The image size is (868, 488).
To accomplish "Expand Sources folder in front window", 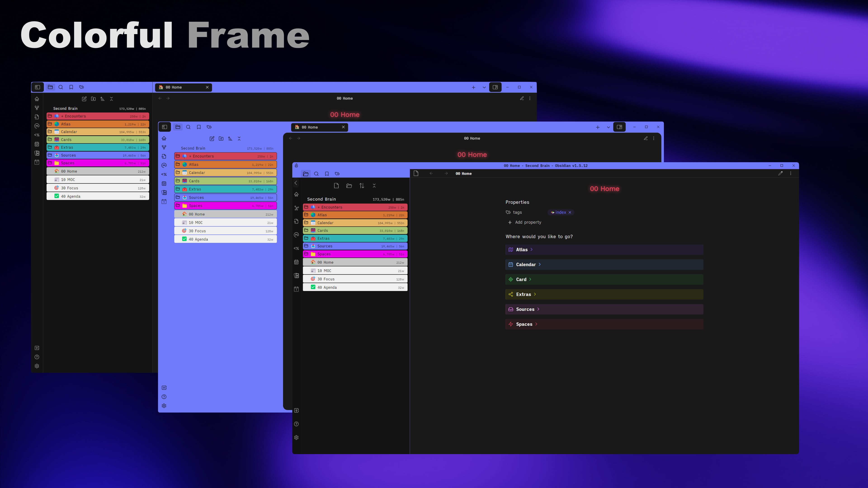I will point(355,246).
